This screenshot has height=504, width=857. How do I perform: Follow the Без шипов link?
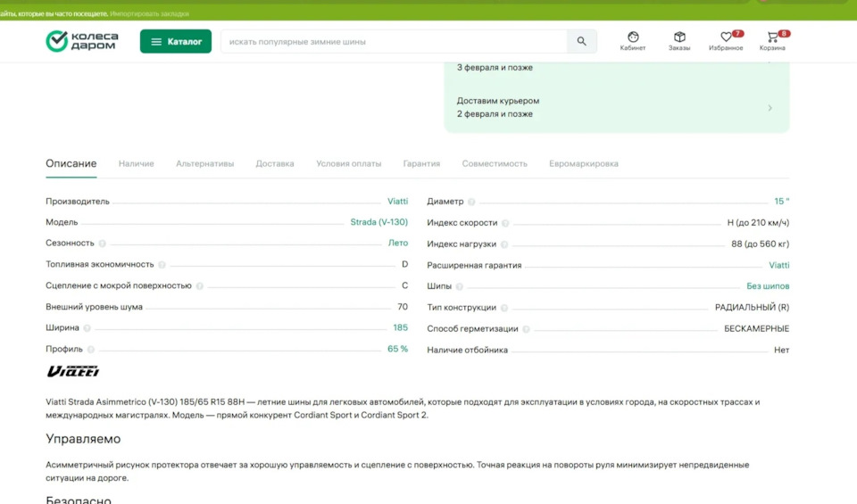(768, 286)
